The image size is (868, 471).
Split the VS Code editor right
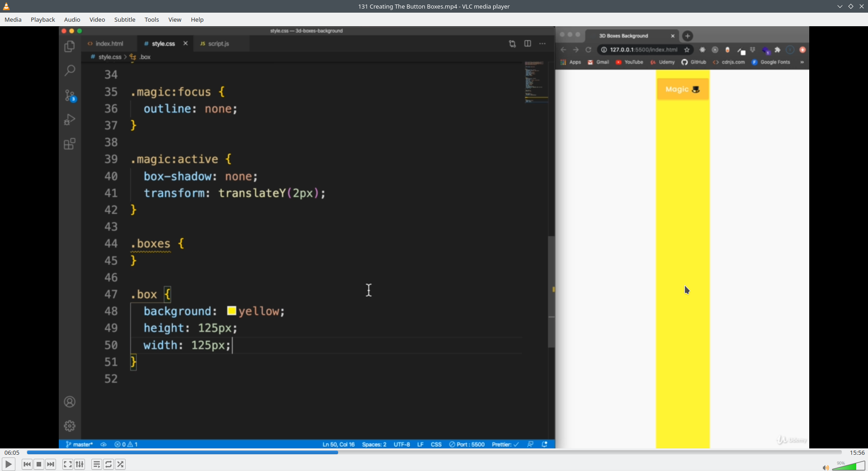[x=528, y=43]
